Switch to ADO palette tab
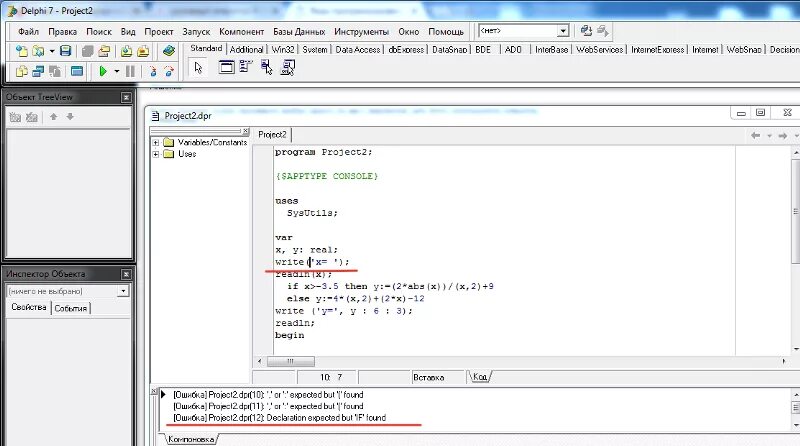 pos(513,49)
